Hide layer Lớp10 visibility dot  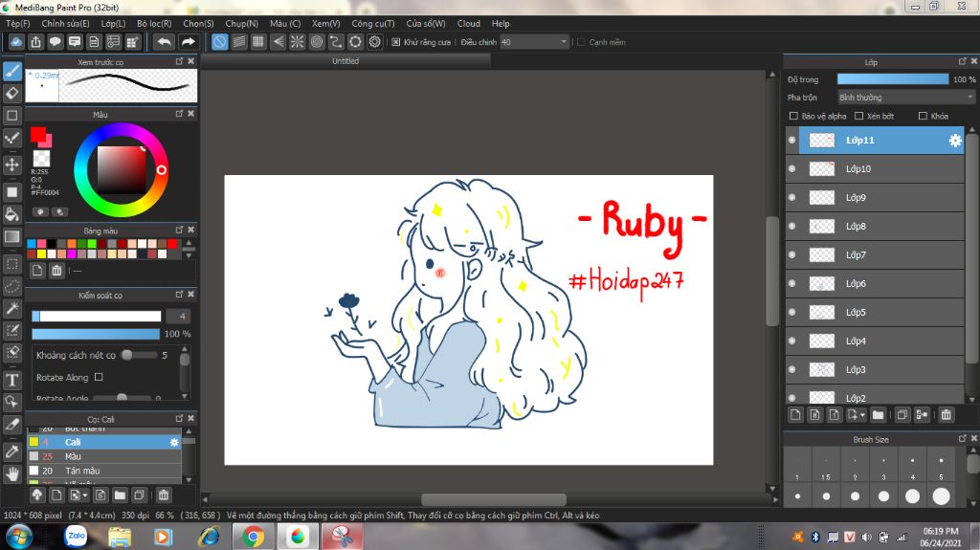coord(791,168)
